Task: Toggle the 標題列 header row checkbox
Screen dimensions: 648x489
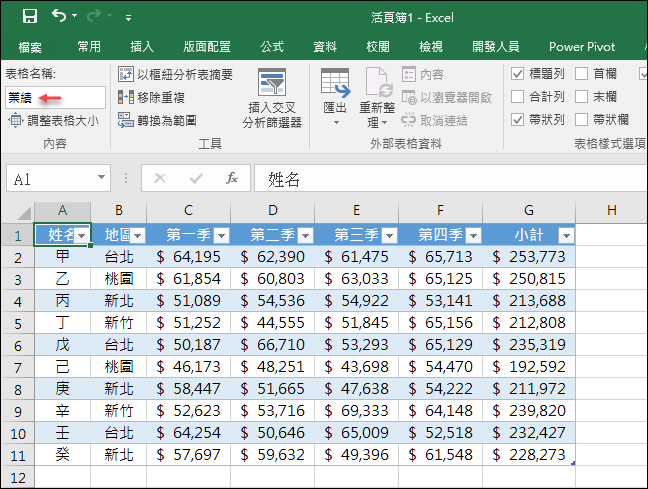Action: click(x=518, y=74)
